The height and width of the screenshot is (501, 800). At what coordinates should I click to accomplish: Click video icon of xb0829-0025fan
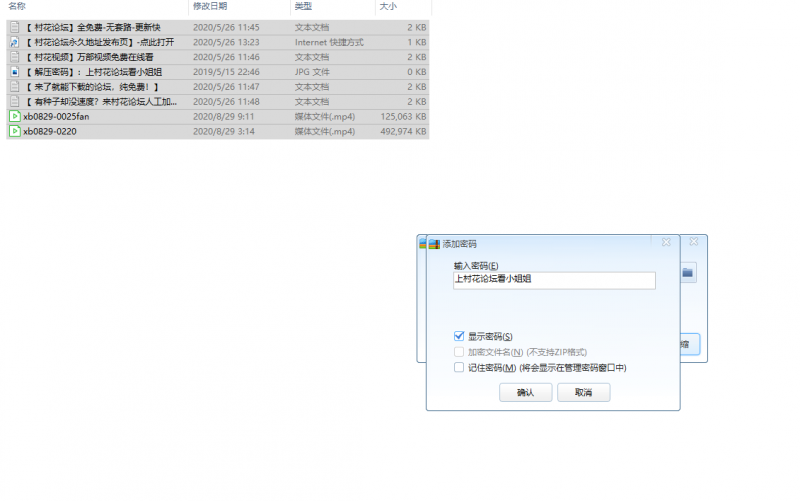(x=15, y=116)
